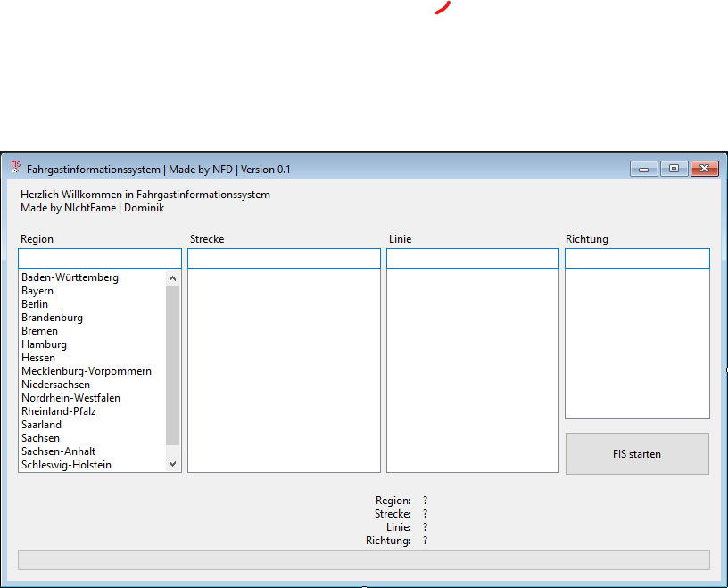Start the FIS with the FIS starten button
This screenshot has height=588, width=728.
coord(637,454)
